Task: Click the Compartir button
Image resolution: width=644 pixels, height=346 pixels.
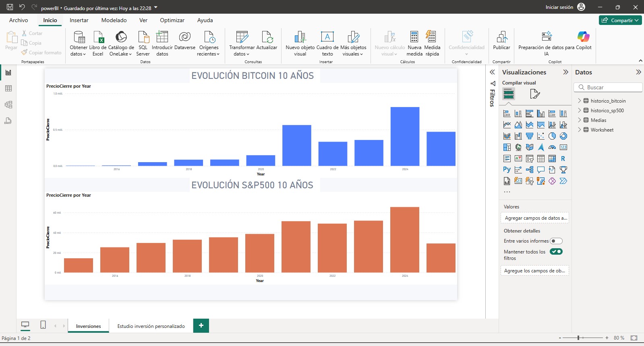Action: 620,20
